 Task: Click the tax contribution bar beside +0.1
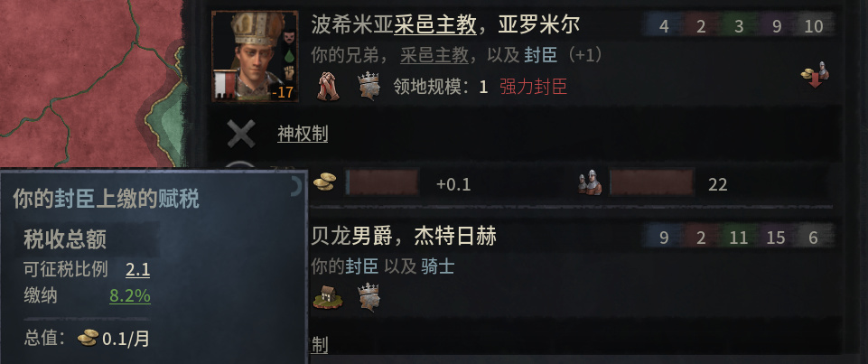click(x=382, y=183)
